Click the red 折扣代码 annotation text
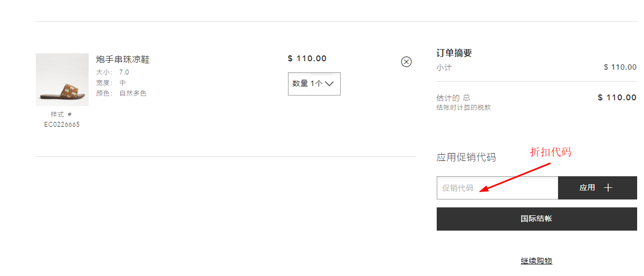The image size is (644, 276). tap(551, 152)
